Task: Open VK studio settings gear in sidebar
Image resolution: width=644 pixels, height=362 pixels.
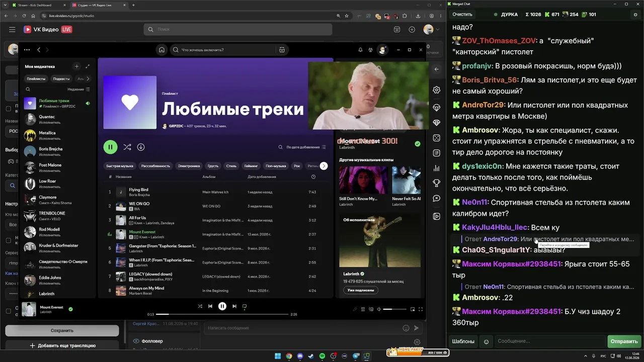Action: coord(436,90)
